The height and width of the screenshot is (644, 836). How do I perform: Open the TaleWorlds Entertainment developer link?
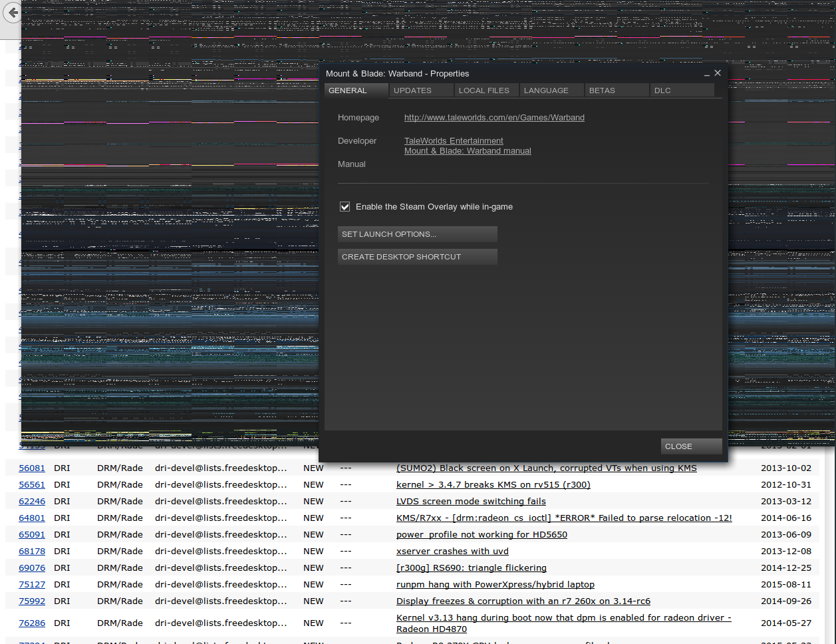pyautogui.click(x=454, y=141)
